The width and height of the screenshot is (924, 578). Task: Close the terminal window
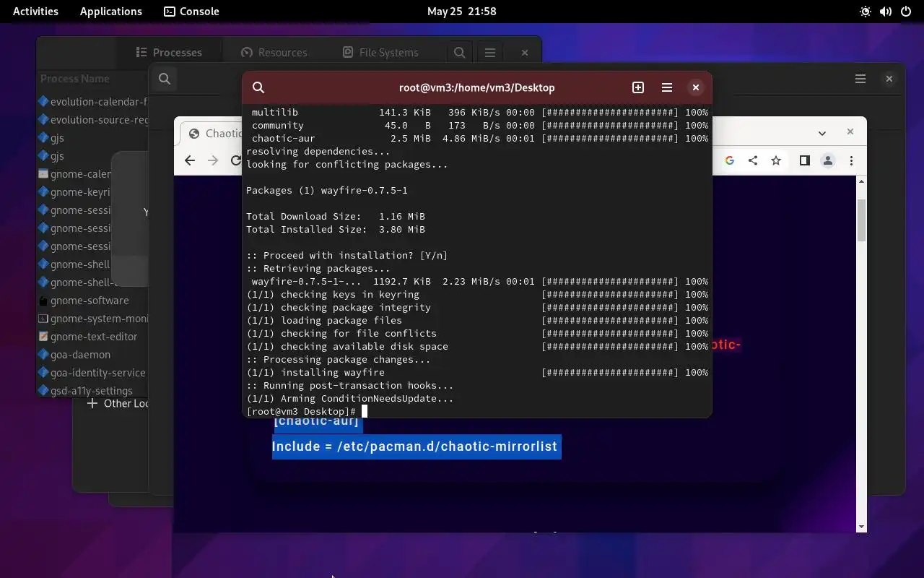(696, 87)
